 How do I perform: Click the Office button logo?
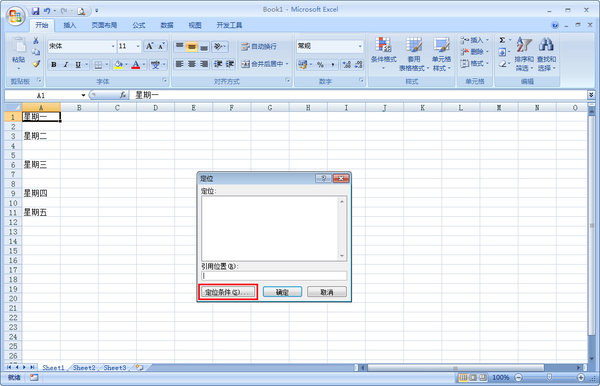click(16, 16)
